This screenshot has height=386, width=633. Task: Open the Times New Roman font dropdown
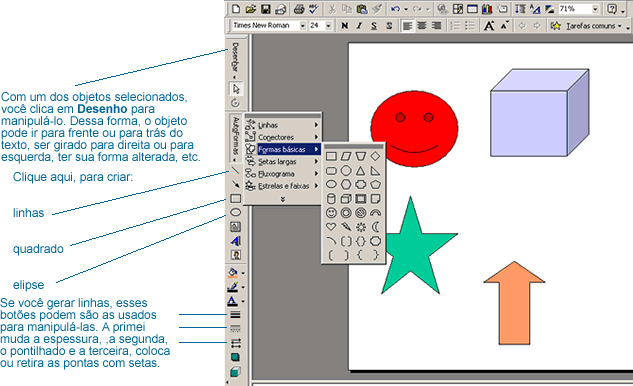[x=302, y=25]
